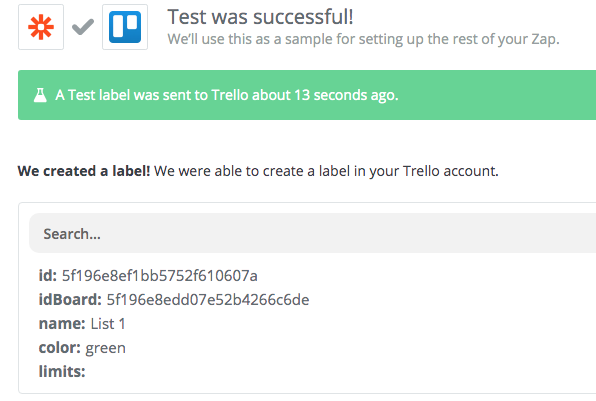This screenshot has height=401, width=596.
Task: Click the sample Zap setup subtitle text
Action: pyautogui.click(x=363, y=39)
